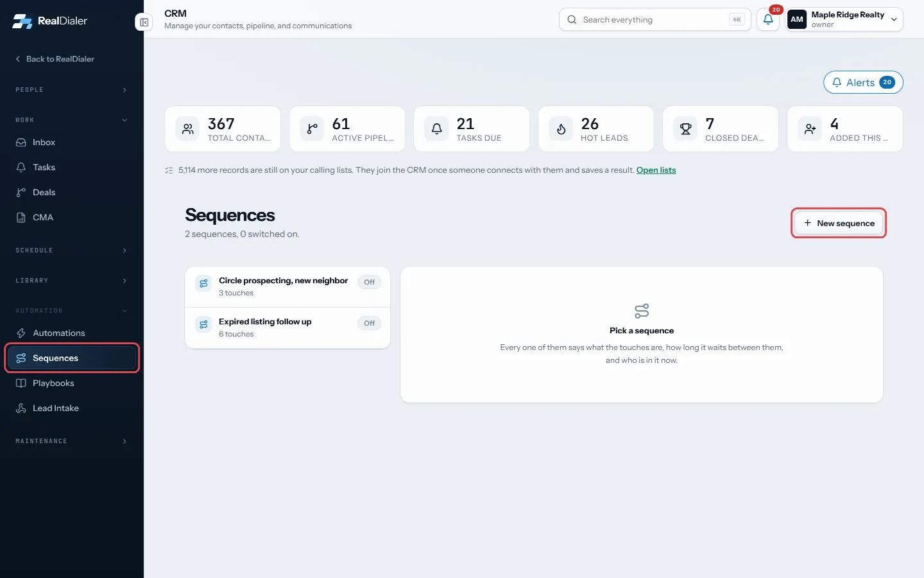
Task: Open the Maple Ridge Realty account dropdown
Action: [x=844, y=19]
